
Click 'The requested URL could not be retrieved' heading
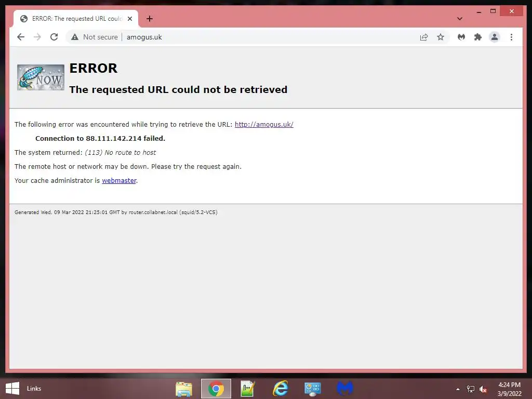pos(178,89)
